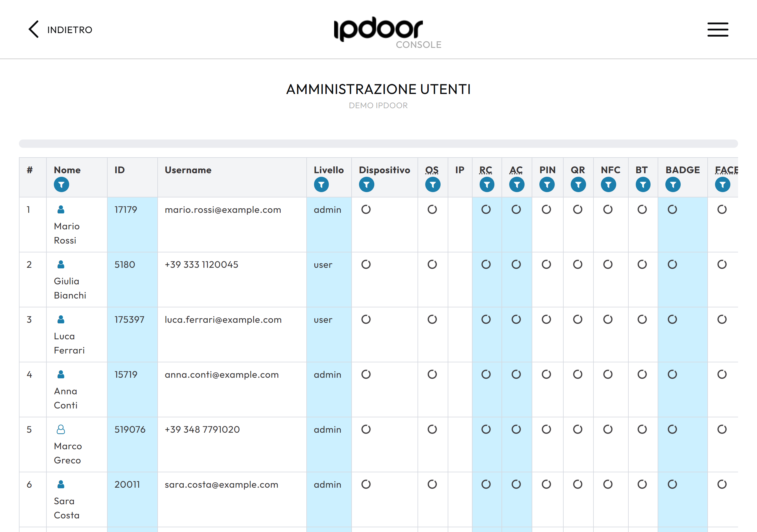
Task: Toggle QR status for Luca Ferrari
Action: 578,319
